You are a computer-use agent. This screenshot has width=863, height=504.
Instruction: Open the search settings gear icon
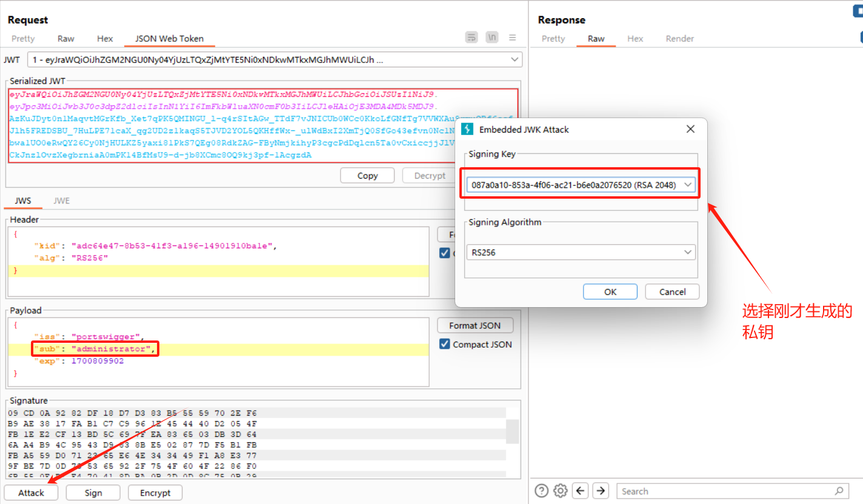click(x=561, y=491)
